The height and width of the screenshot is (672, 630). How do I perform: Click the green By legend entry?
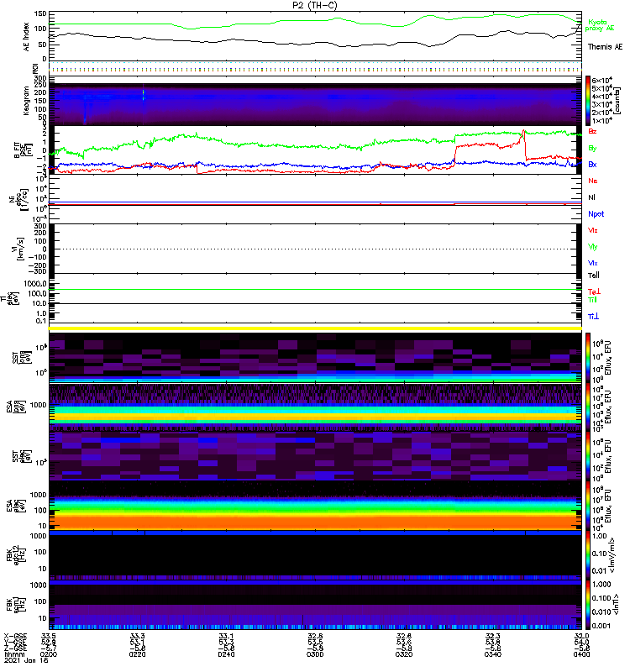coord(593,148)
